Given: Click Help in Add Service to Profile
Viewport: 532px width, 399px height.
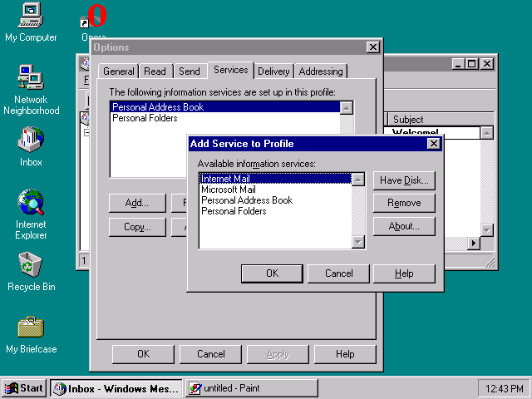Looking at the screenshot, I should point(404,273).
